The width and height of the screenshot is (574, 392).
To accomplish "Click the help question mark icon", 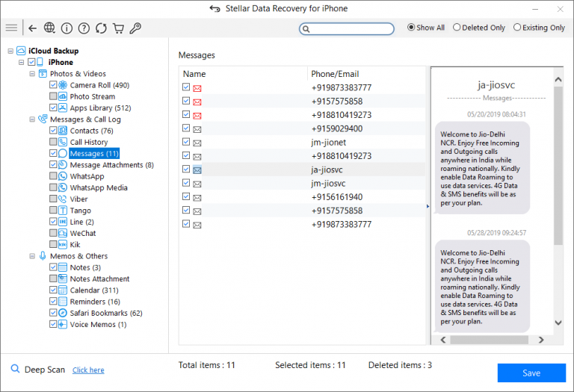I will tap(84, 28).
